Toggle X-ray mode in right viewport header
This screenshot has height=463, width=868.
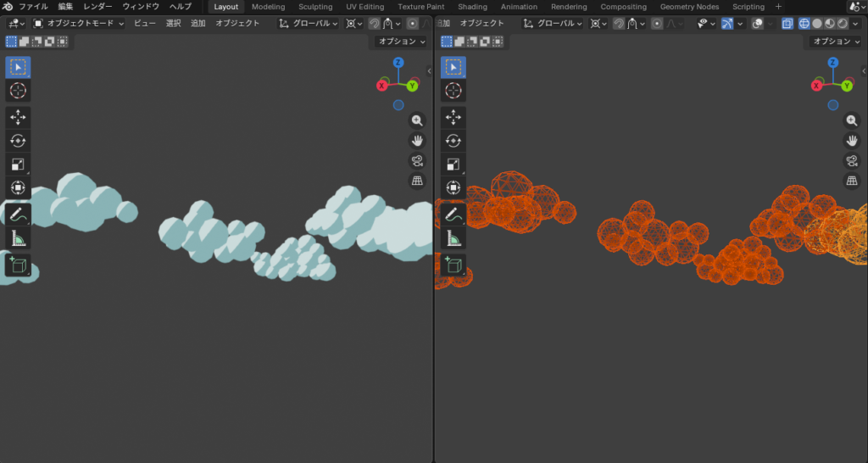[x=787, y=24]
